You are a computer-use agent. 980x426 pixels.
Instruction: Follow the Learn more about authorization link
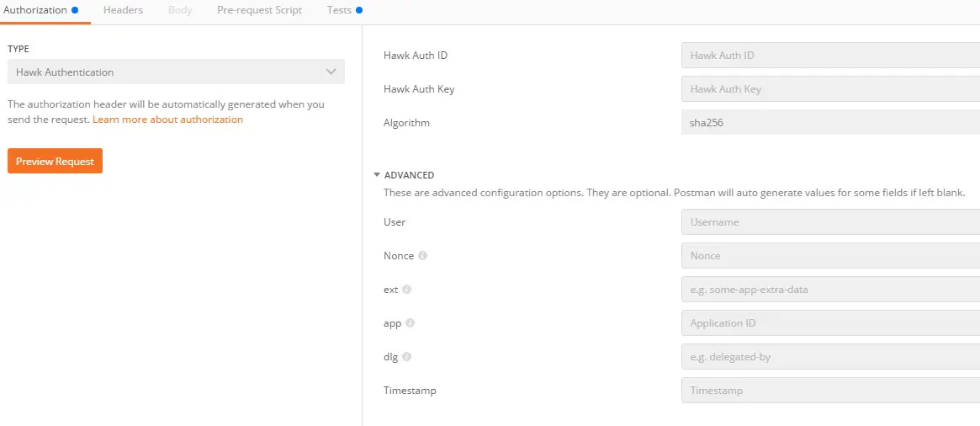click(167, 120)
